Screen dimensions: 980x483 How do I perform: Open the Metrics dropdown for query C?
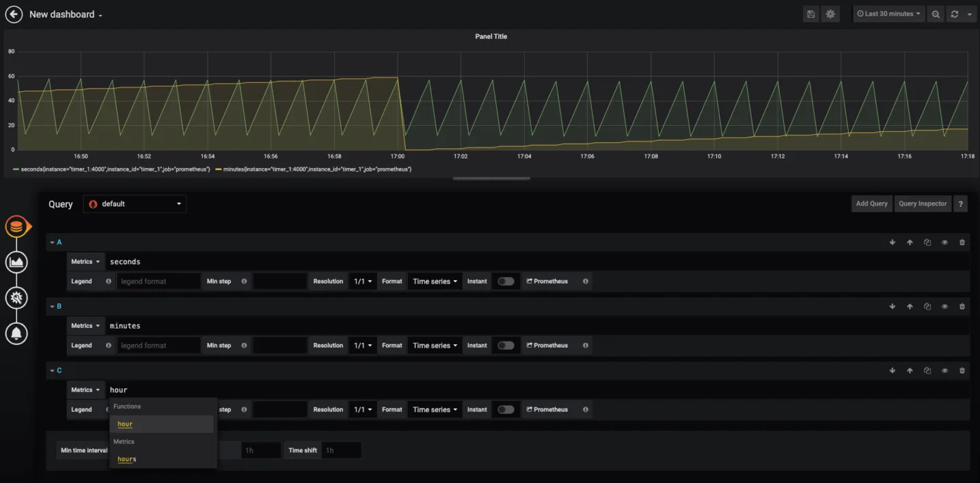(x=86, y=390)
